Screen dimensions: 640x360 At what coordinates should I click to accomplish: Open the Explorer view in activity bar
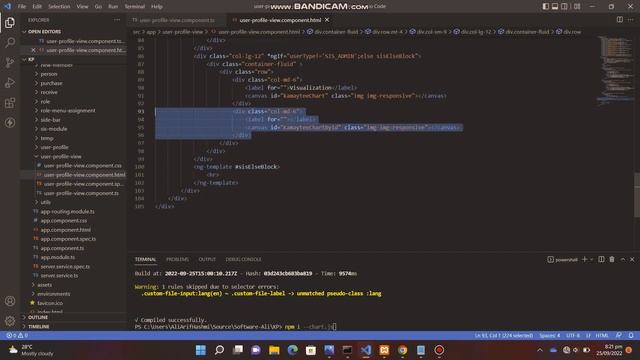pos(10,22)
